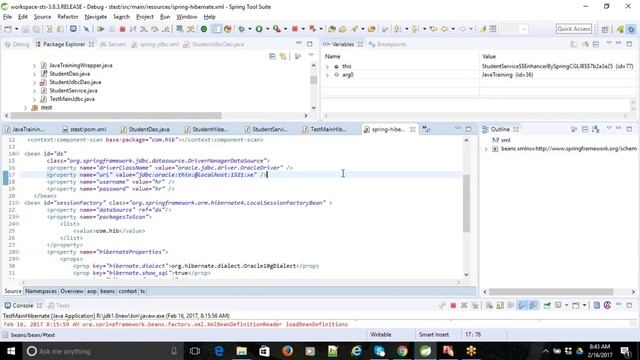This screenshot has width=640, height=360.
Task: Open the Refactor menu
Action: click(x=68, y=17)
